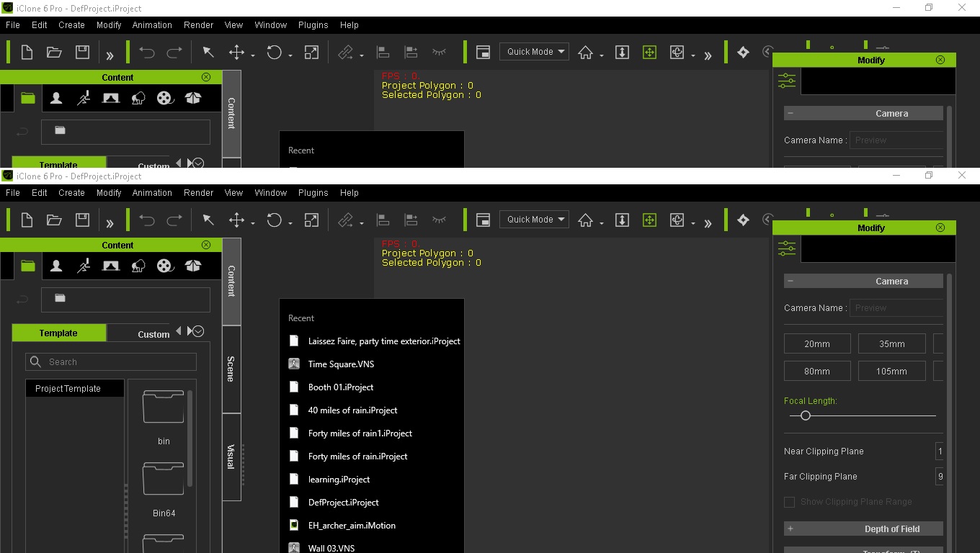Click the Search field in lower Content panel

coord(111,362)
